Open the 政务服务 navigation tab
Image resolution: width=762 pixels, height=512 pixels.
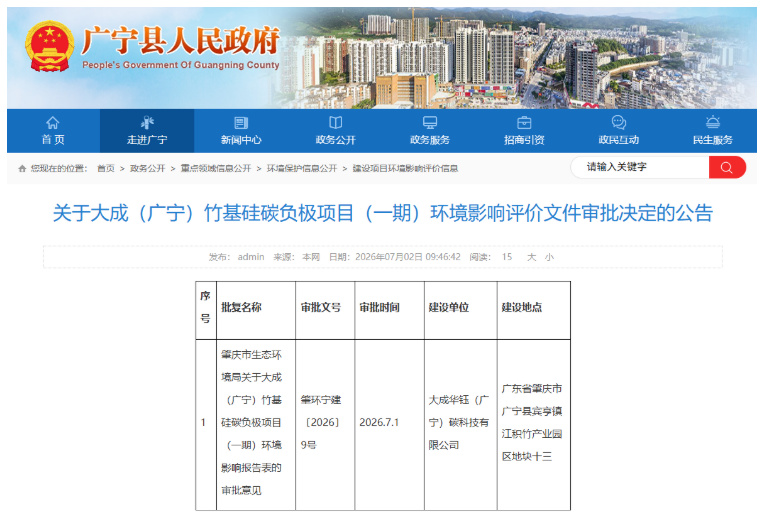[x=430, y=131]
